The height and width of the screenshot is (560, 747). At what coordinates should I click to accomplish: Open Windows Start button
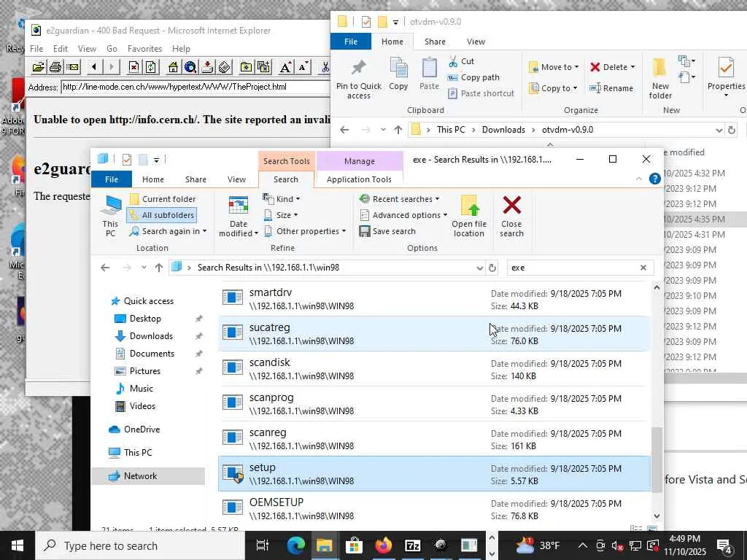[x=18, y=545]
